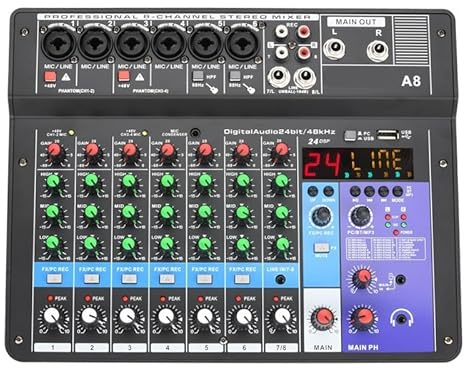
Task: Adjust the PC/BT/MP3 level knob
Action: pos(360,216)
